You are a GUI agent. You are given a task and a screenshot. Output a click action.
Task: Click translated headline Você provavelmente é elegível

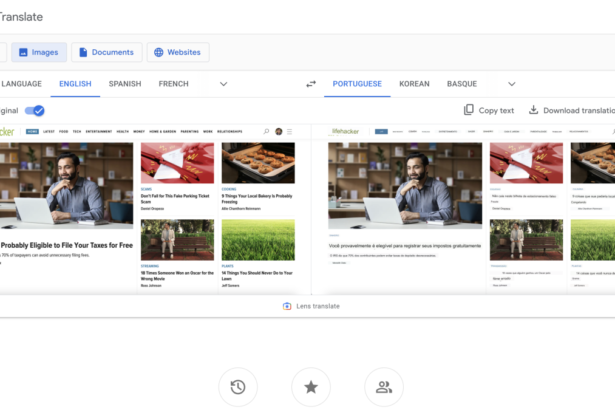click(405, 246)
